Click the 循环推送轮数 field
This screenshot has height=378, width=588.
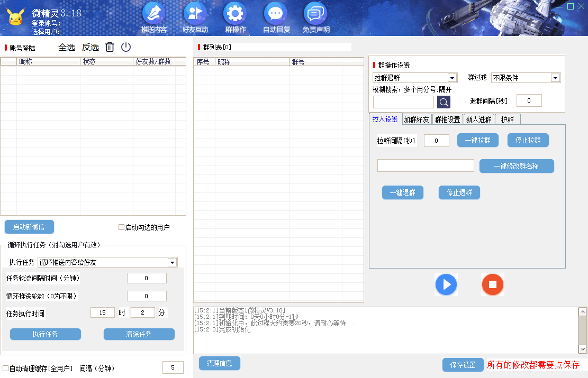[147, 296]
